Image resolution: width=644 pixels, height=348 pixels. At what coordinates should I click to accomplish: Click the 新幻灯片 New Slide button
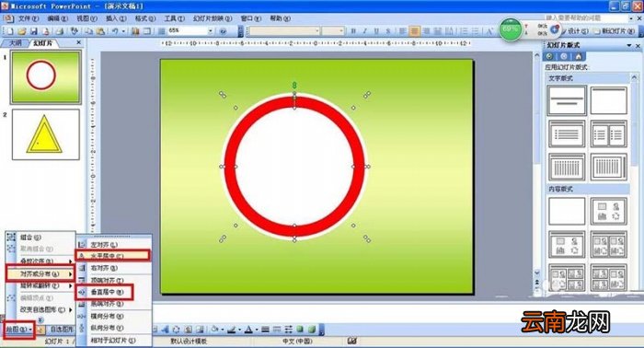pyautogui.click(x=615, y=31)
